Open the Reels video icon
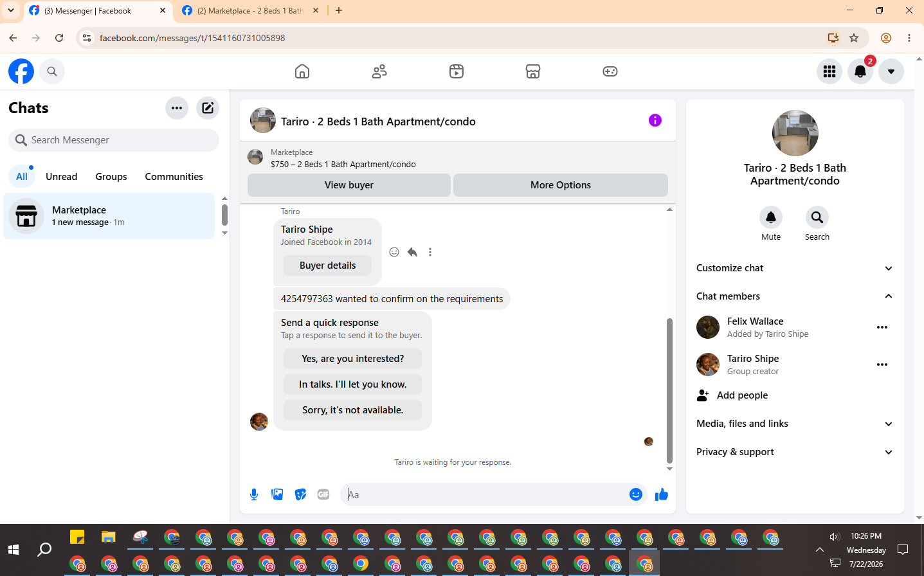This screenshot has width=924, height=576. click(x=457, y=71)
